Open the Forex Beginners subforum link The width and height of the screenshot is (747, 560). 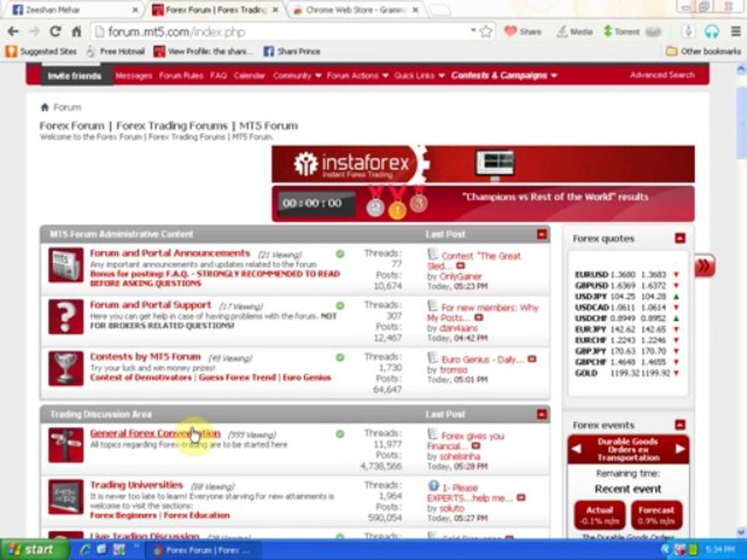(x=123, y=515)
